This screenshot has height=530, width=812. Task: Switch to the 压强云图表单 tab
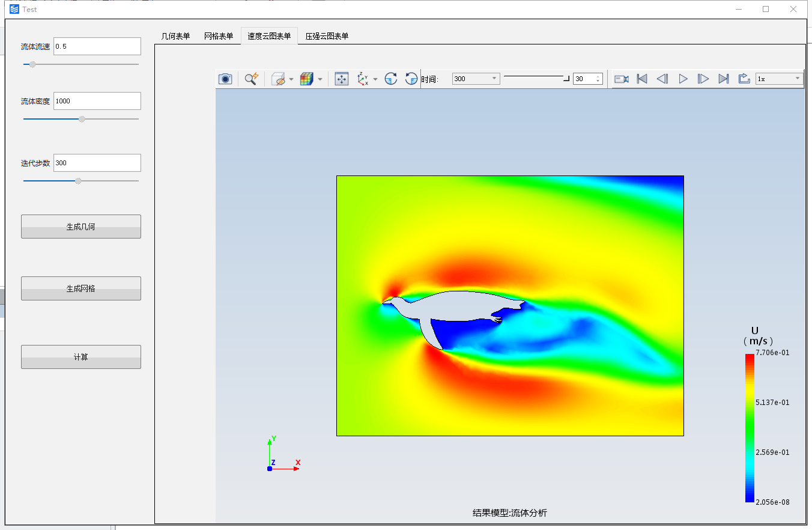(327, 36)
